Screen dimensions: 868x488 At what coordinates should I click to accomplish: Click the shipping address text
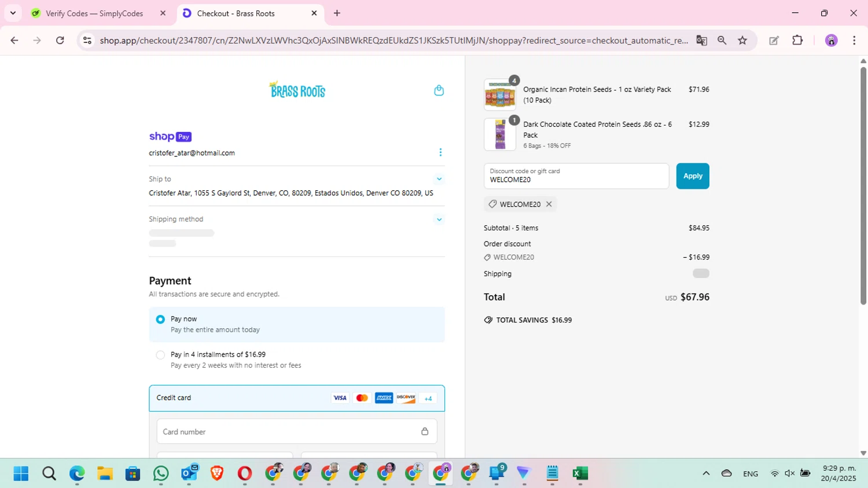point(291,193)
